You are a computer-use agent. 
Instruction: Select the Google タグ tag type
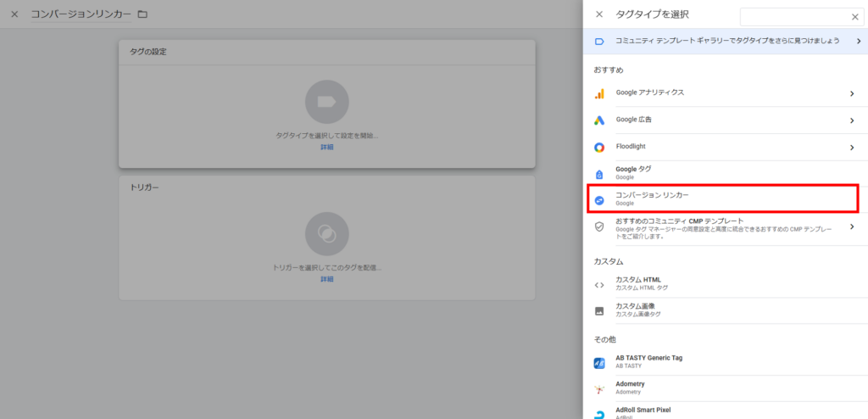(726, 174)
